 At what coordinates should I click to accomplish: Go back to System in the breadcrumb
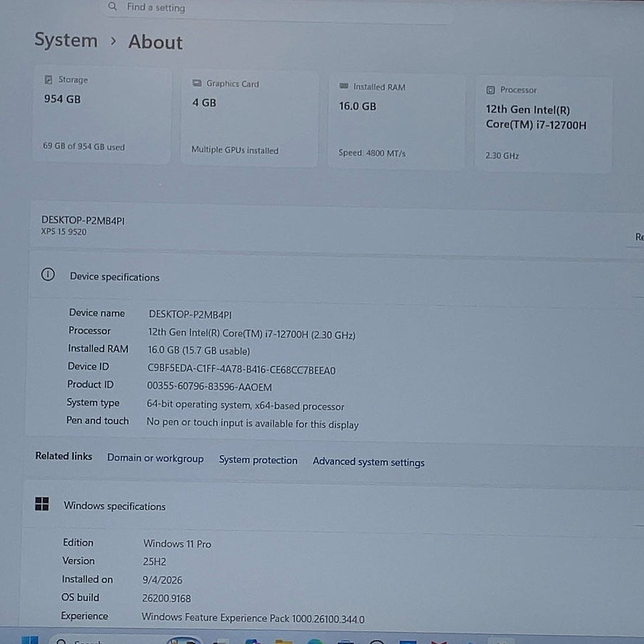(x=66, y=40)
